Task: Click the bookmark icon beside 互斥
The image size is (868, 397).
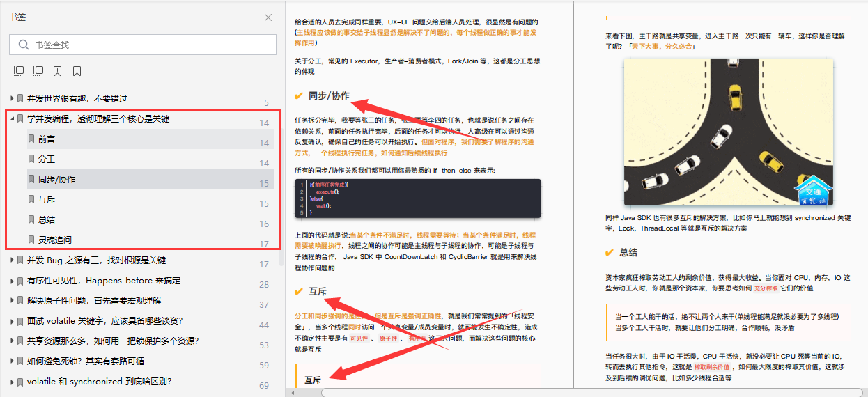Action: 31,200
